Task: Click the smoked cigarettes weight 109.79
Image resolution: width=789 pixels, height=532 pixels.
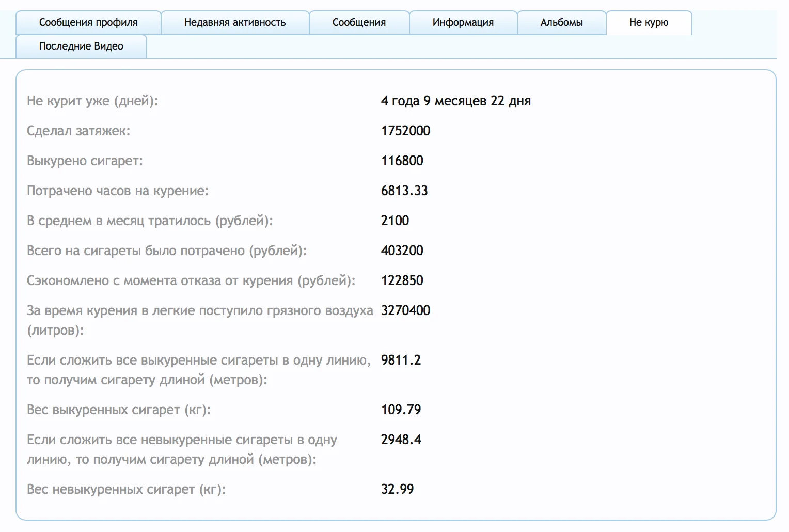Action: 401,410
